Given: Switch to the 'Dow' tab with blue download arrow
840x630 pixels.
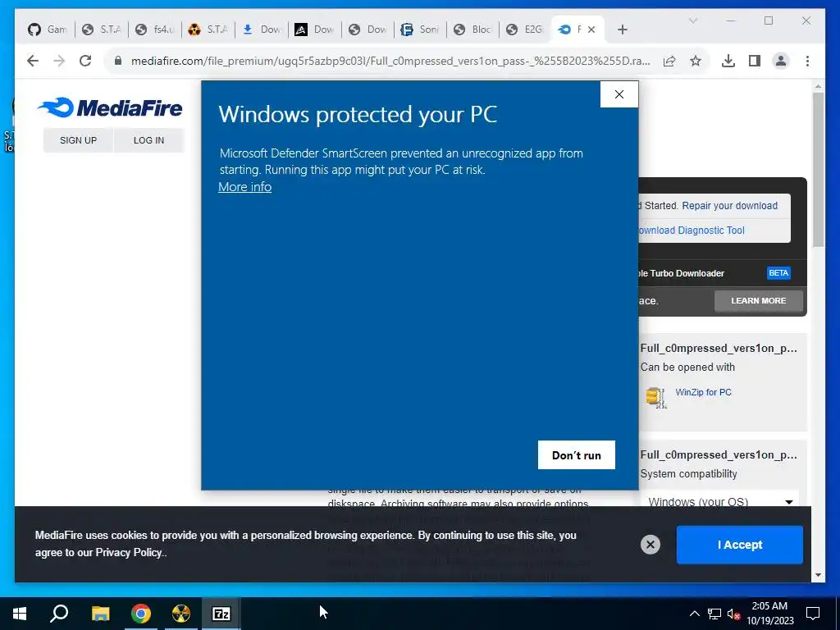Looking at the screenshot, I should [x=262, y=30].
